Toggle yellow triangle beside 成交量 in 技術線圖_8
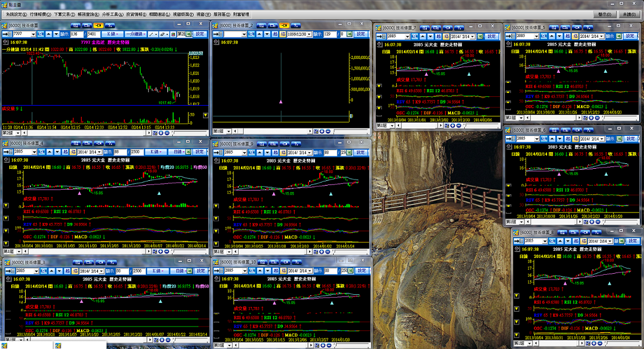The image size is (644, 349). [516, 295]
